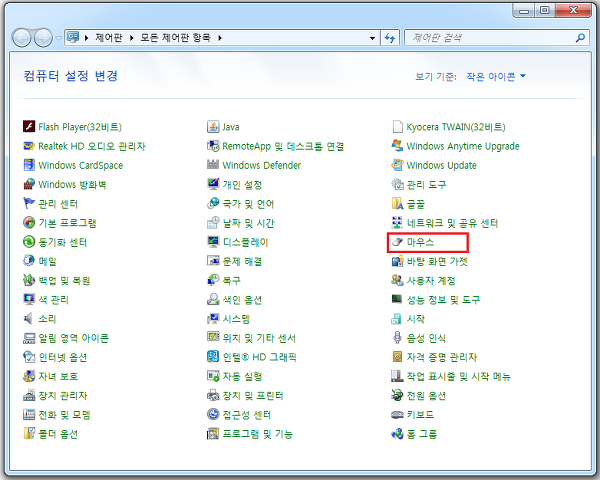
Task: Click the 백업 및 복원 icon
Action: point(29,280)
